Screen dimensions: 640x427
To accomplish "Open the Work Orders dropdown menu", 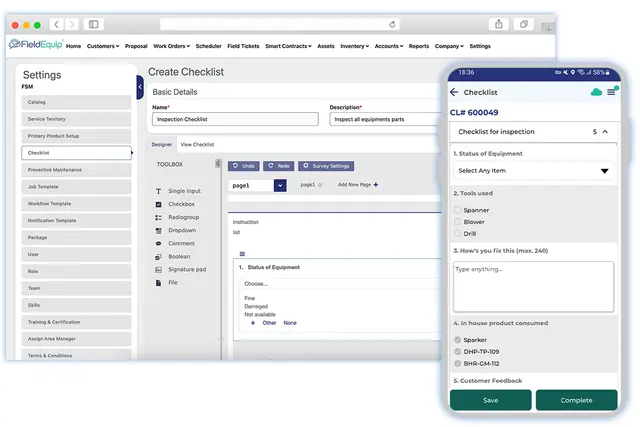I will click(x=171, y=46).
